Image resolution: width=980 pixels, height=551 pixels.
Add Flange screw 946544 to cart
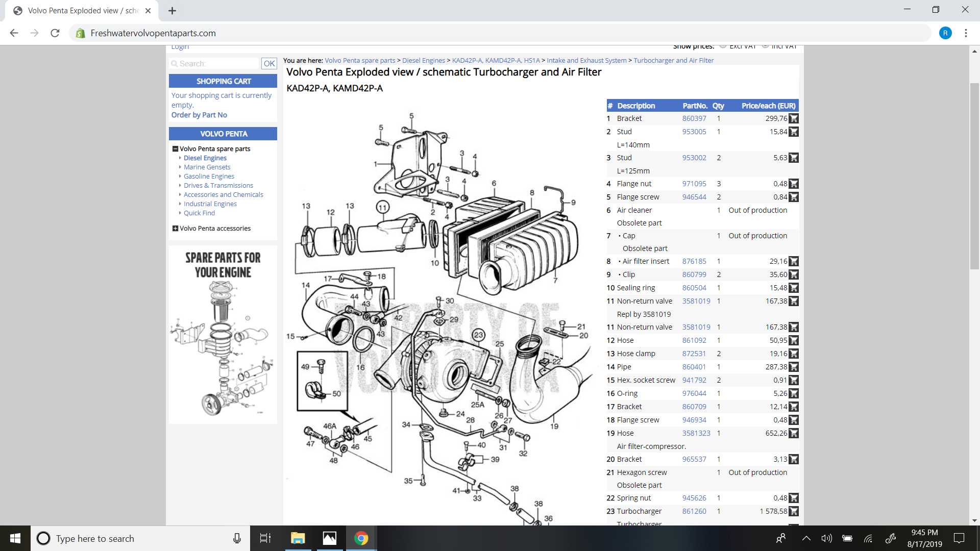(794, 197)
